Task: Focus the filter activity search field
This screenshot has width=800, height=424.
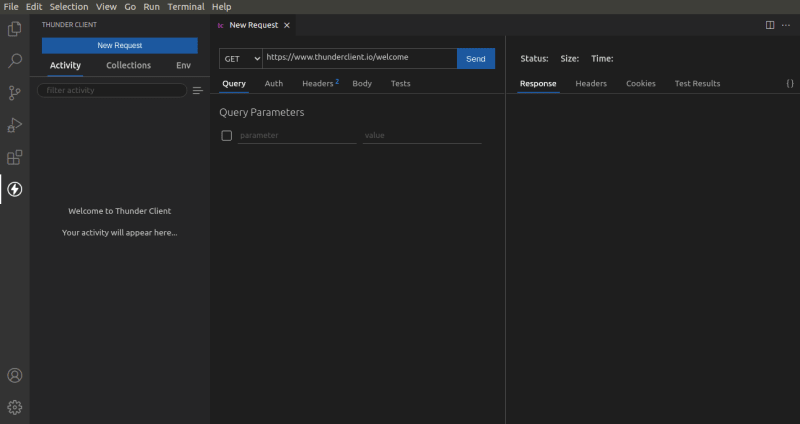Action: [x=112, y=90]
